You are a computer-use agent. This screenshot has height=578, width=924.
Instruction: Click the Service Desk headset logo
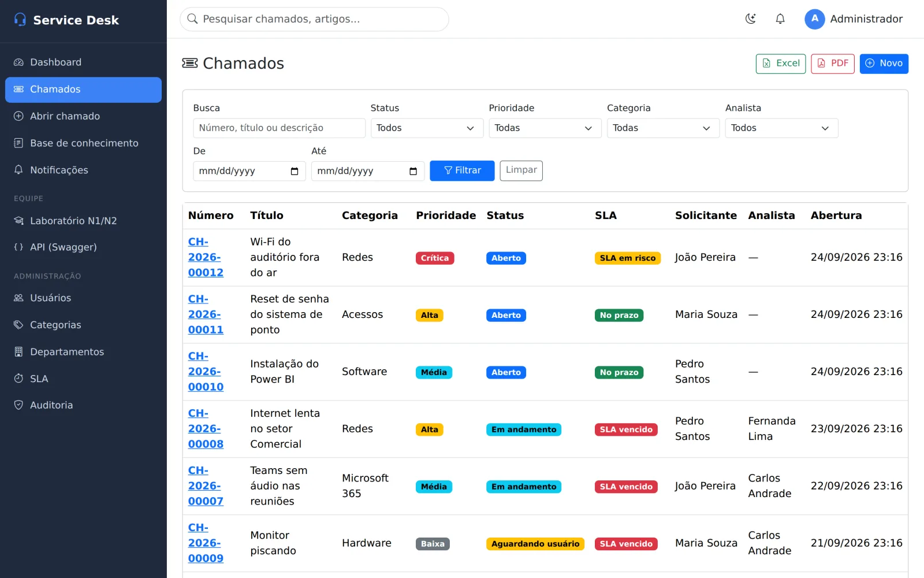[x=20, y=20]
